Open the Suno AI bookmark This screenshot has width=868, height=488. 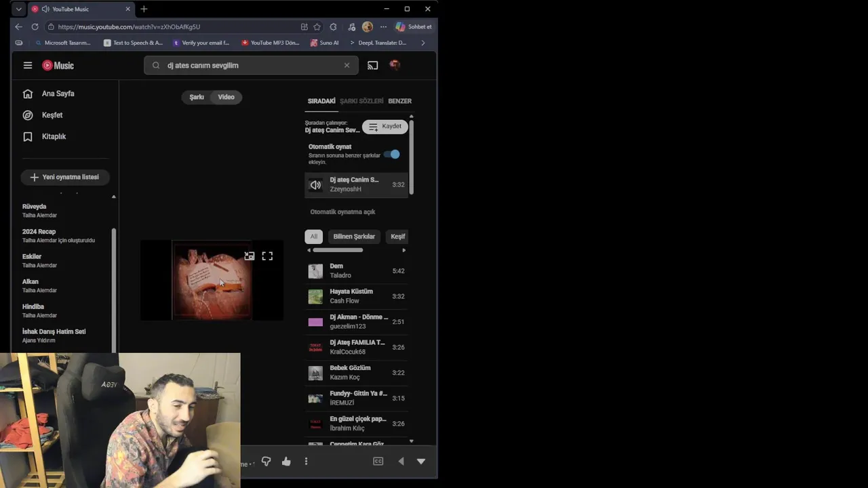(324, 43)
